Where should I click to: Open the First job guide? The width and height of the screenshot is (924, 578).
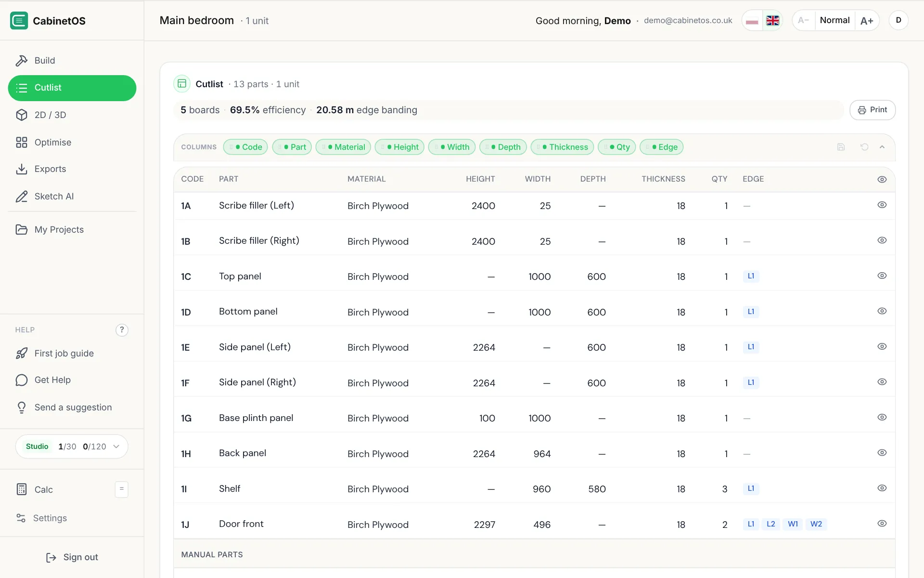tap(72, 354)
